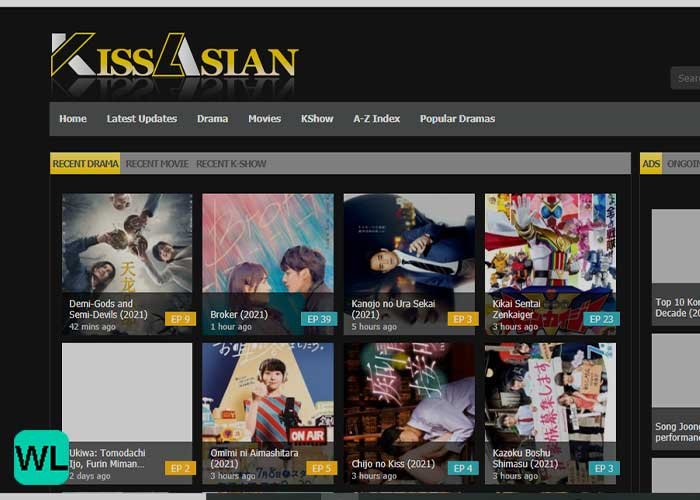
Task: Click '5 hours ago' under Kanojo no Ura Sekai
Action: (x=374, y=327)
